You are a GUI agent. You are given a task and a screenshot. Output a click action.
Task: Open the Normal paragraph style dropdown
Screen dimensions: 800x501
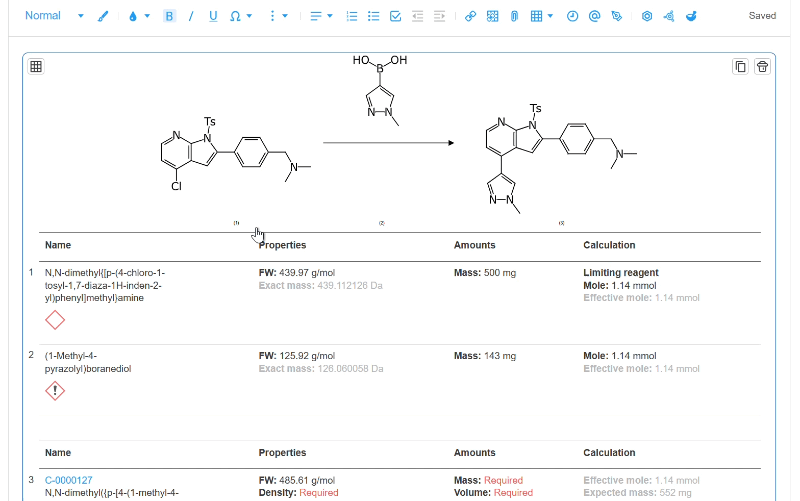(x=54, y=16)
